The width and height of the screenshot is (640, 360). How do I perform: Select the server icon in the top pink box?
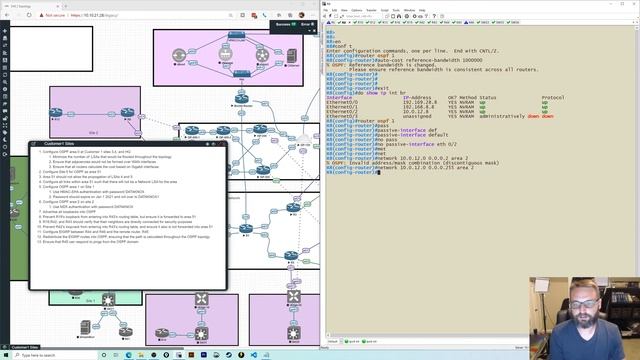[291, 56]
